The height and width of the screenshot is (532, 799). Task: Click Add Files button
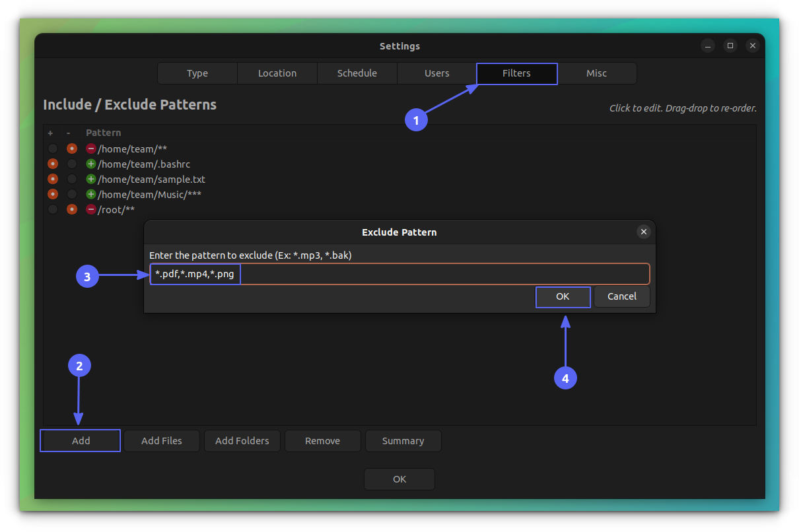[x=162, y=441]
